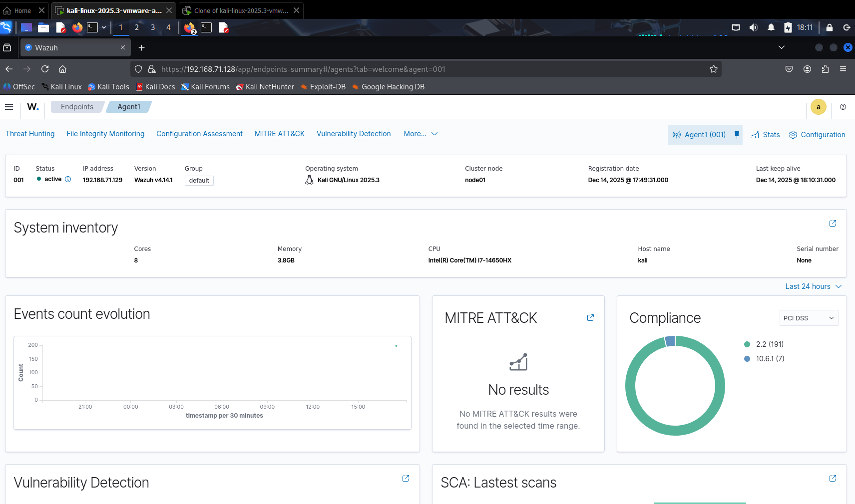Open the System inventory expand icon
Viewport: 855px width, 504px height.
pos(833,223)
